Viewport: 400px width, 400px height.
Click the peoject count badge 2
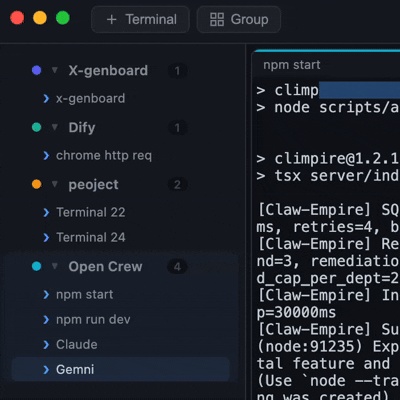(177, 185)
